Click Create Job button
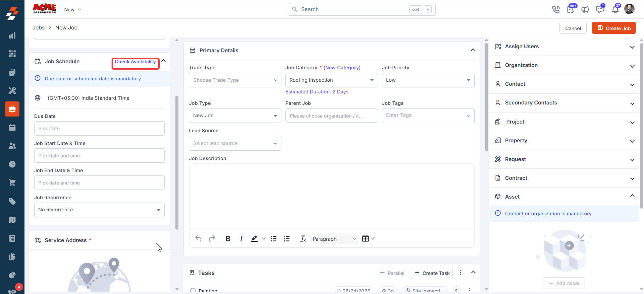The height and width of the screenshot is (294, 644). [614, 28]
